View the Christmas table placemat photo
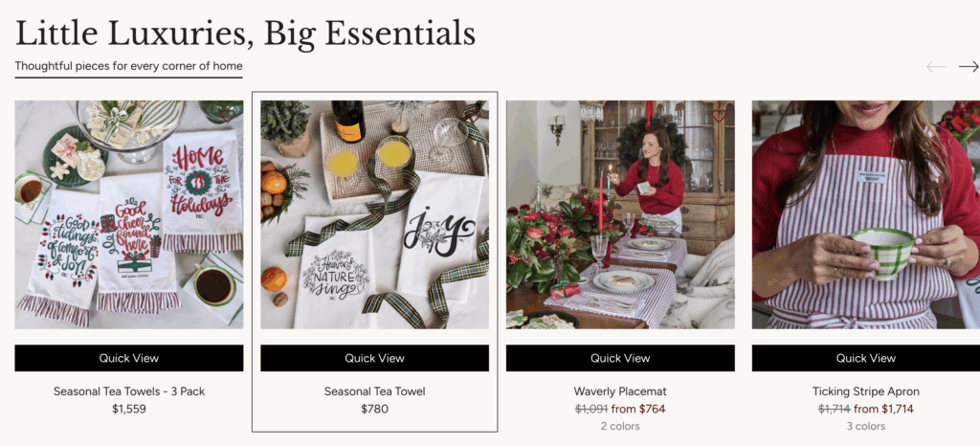The width and height of the screenshot is (980, 446). pos(620,215)
